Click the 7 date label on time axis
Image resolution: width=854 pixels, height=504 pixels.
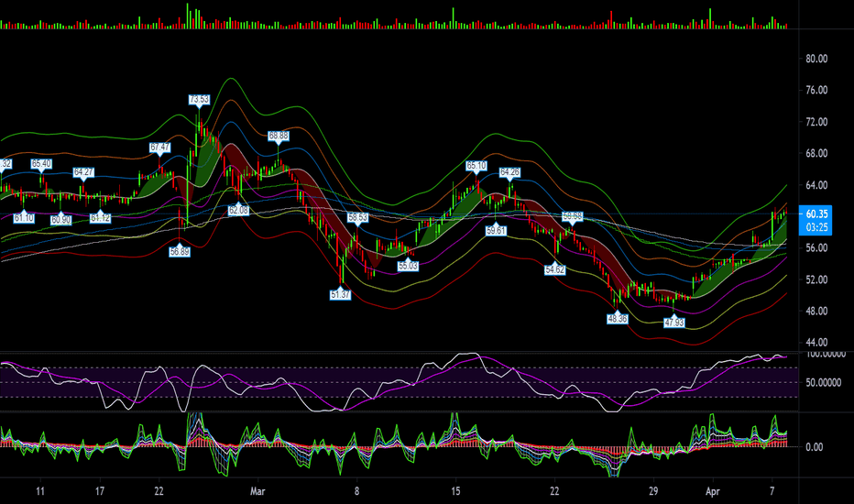point(772,491)
